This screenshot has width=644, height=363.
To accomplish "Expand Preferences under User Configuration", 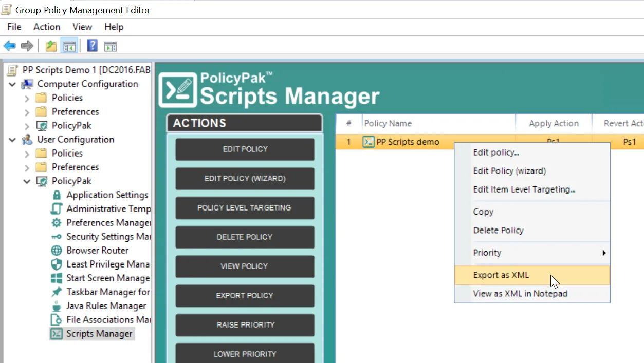I will click(27, 167).
